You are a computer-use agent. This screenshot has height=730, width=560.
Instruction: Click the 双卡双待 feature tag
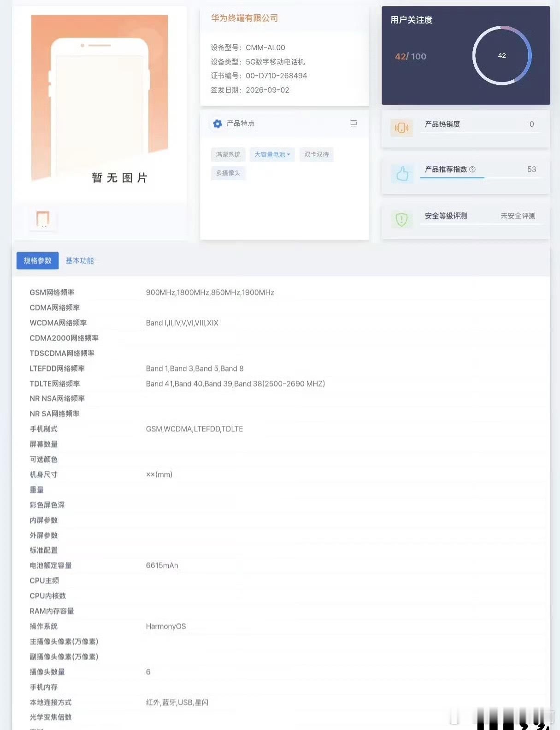pos(316,154)
